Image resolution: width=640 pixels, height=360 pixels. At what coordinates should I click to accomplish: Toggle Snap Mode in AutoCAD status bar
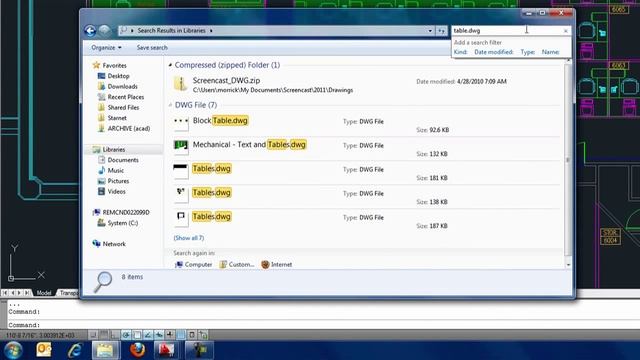click(x=93, y=335)
